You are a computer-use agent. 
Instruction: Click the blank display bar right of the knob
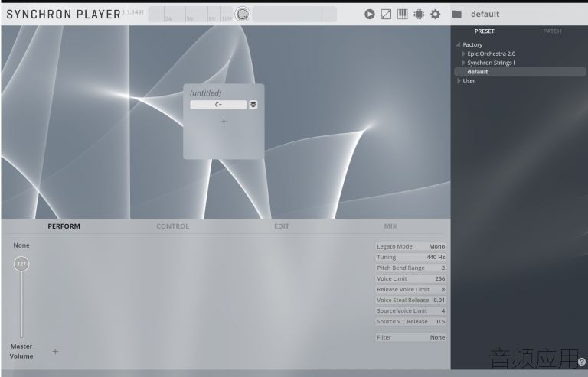tap(294, 15)
